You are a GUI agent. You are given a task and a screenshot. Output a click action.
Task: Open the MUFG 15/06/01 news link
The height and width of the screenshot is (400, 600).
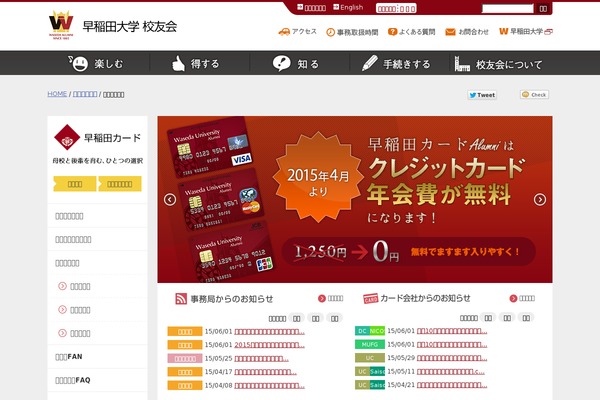pos(452,344)
